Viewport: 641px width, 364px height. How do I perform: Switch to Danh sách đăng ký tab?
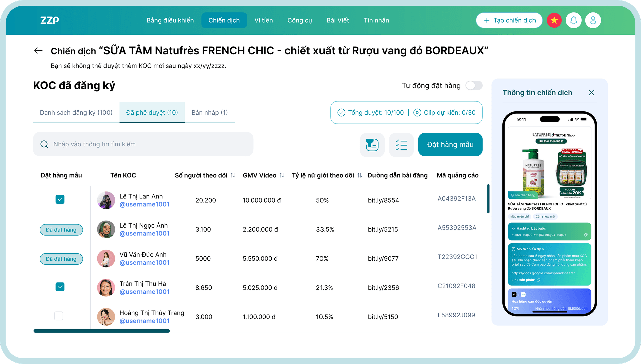(76, 113)
